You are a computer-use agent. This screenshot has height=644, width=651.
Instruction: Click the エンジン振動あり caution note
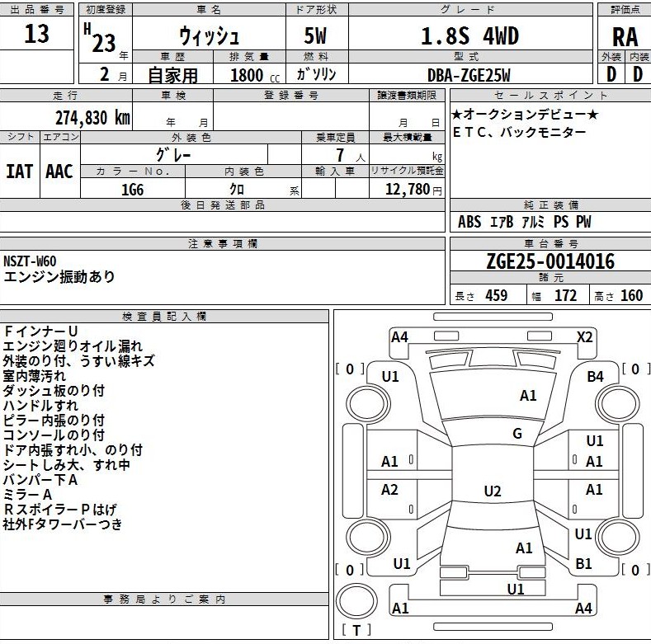[x=59, y=277]
